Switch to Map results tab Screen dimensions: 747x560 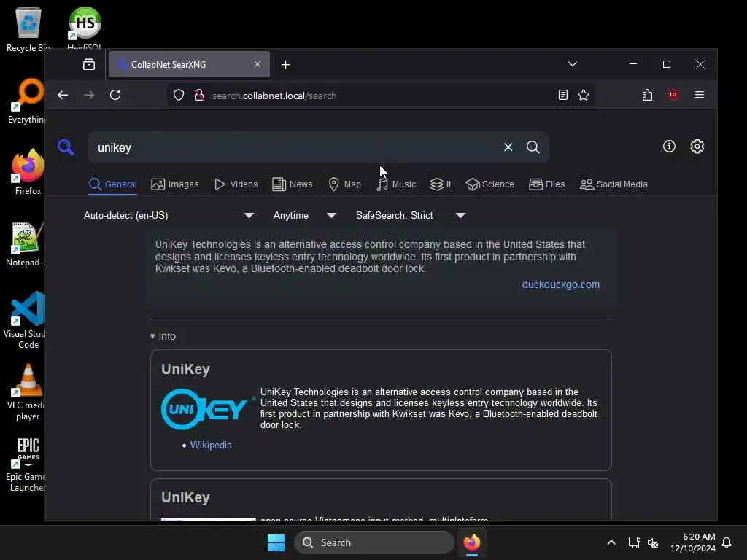[x=344, y=184]
